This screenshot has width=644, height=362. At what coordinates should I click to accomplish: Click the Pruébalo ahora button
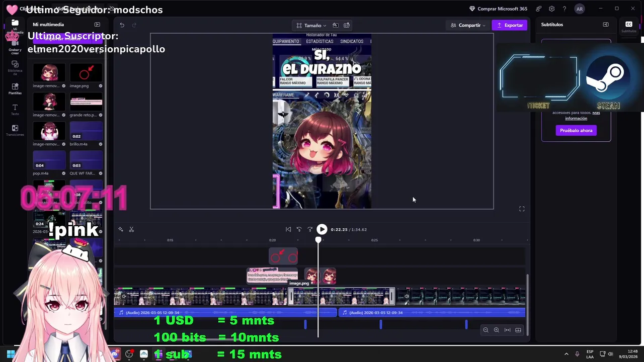576,130
